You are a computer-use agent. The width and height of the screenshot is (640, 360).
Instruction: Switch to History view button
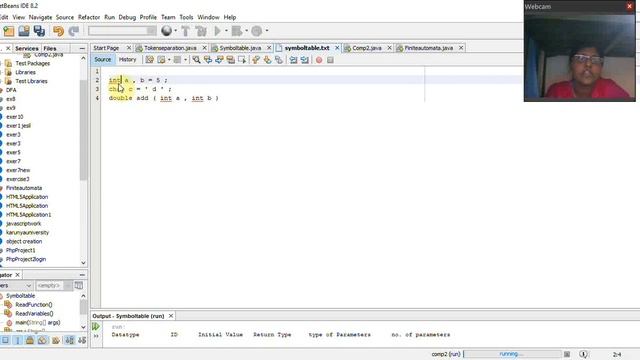[127, 60]
